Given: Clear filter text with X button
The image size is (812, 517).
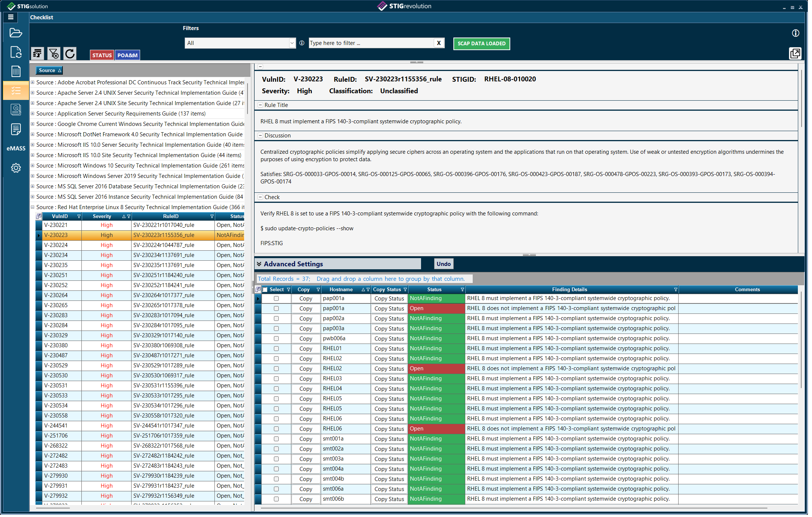Looking at the screenshot, I should tap(439, 43).
